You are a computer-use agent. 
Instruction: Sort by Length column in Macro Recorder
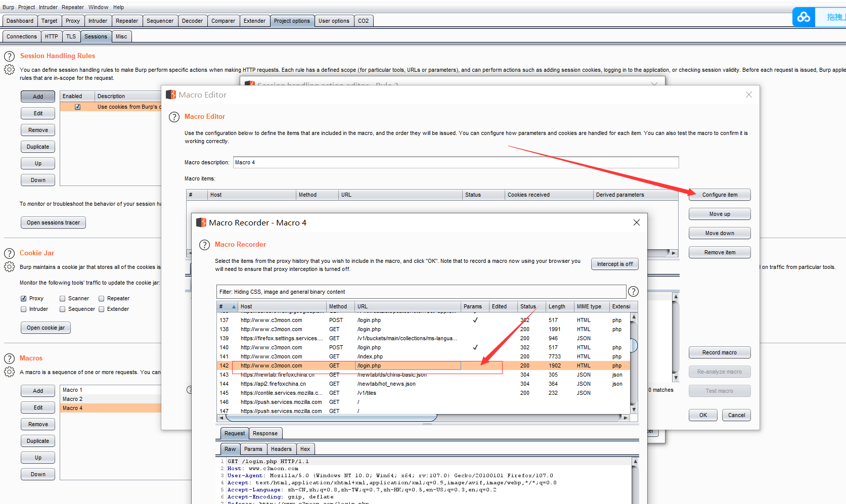pyautogui.click(x=560, y=306)
